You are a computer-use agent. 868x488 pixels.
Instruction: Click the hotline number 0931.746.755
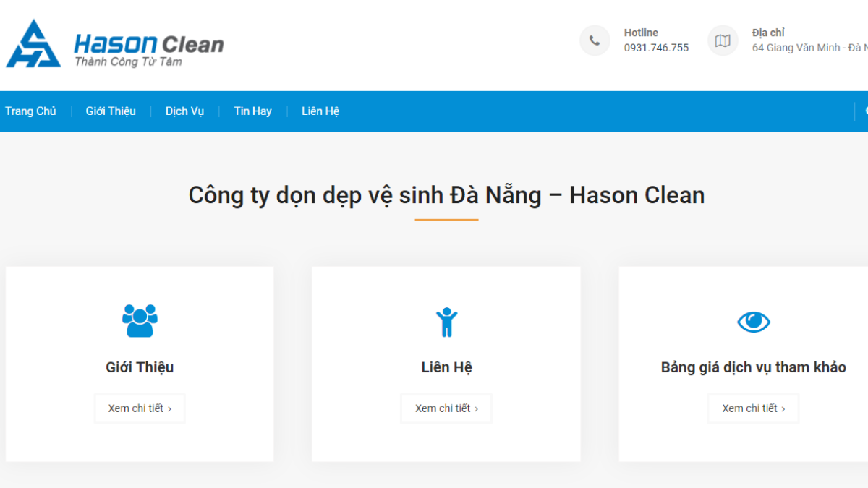(656, 48)
